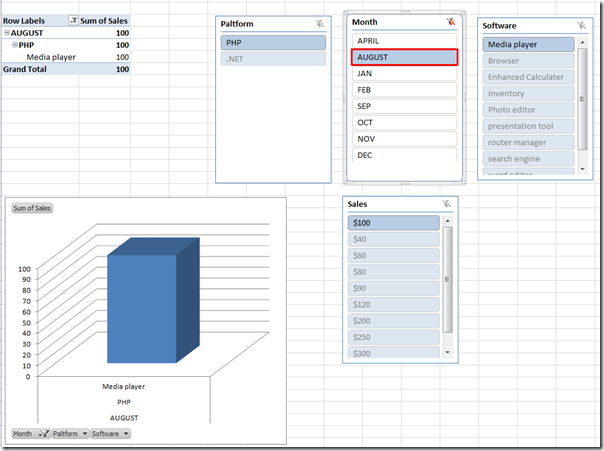Collapse the PHP row group

15,45
